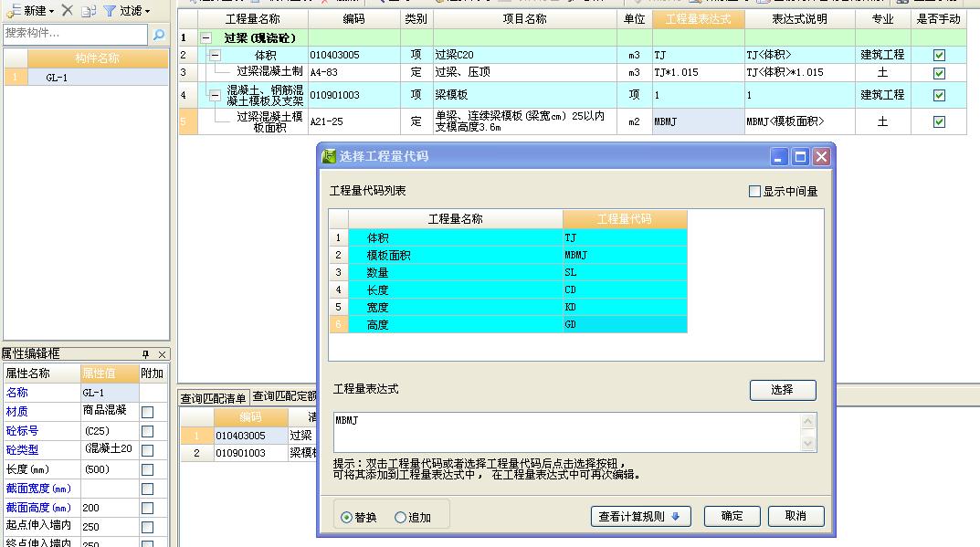Screen dimensions: 980x547
Task: Click the 砼标号 property link
Action: 22,431
